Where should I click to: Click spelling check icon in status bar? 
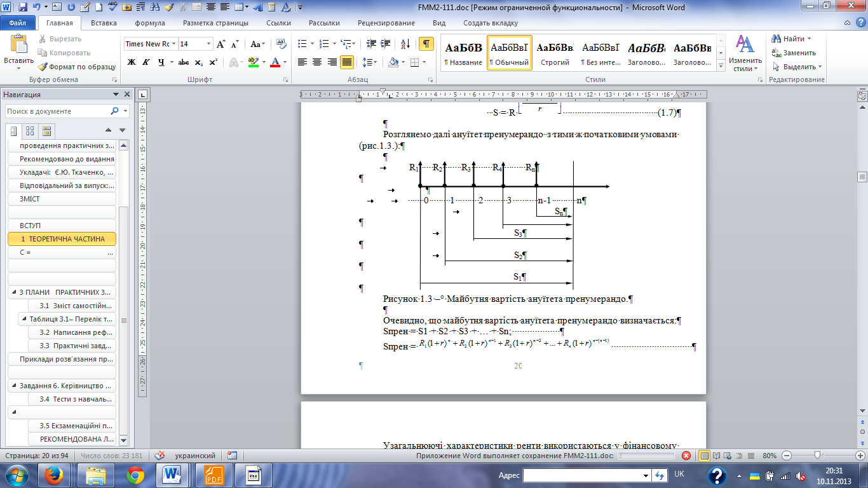pyautogui.click(x=160, y=456)
